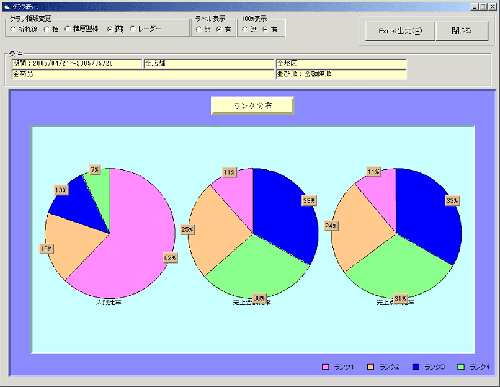
Task: Select the 折れ線 line graph radio option
Action: pos(24,29)
